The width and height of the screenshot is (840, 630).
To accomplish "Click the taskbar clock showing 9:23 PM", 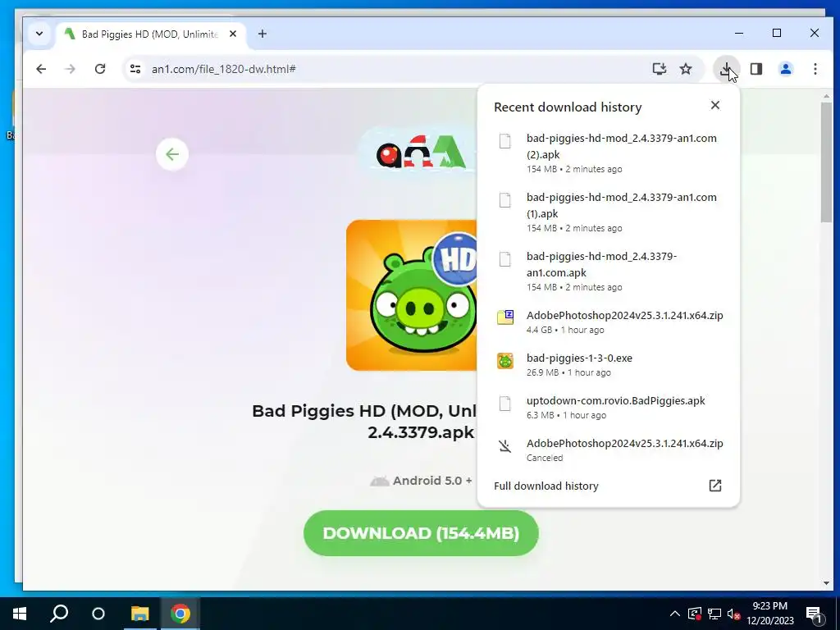I will pos(769,614).
